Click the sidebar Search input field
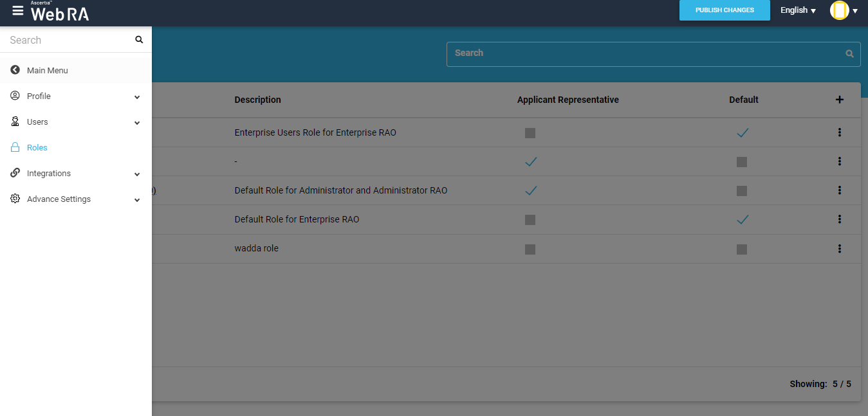The width and height of the screenshot is (868, 416). tap(68, 40)
